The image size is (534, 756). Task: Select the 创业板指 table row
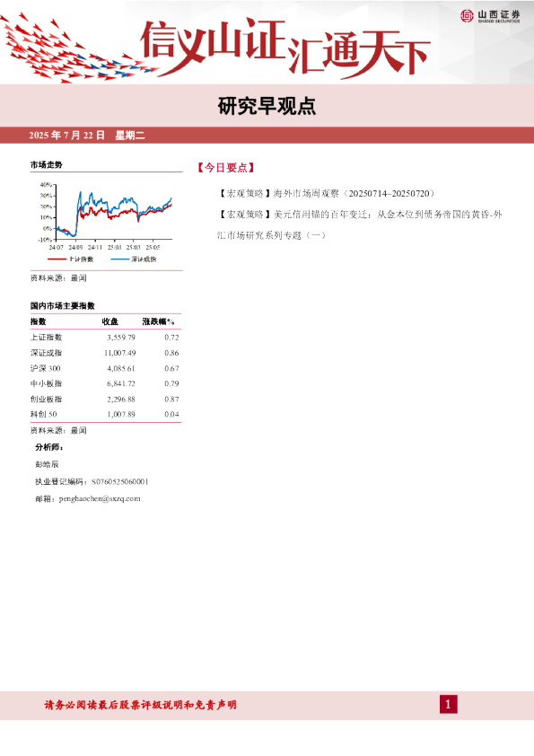pos(105,400)
